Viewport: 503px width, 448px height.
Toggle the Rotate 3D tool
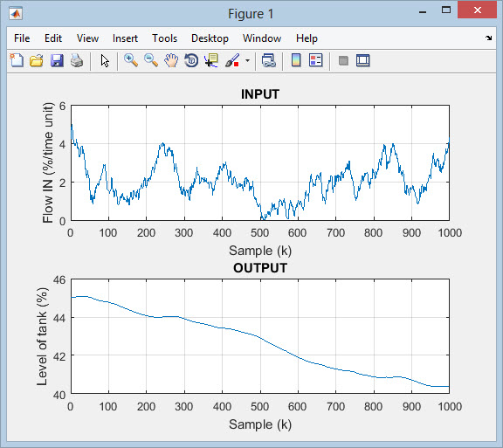[x=191, y=60]
